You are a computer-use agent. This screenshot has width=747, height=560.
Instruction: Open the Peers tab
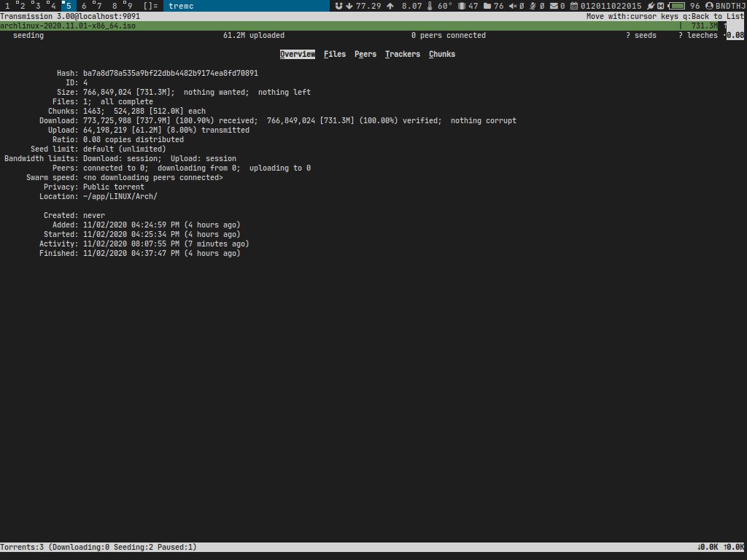click(365, 54)
